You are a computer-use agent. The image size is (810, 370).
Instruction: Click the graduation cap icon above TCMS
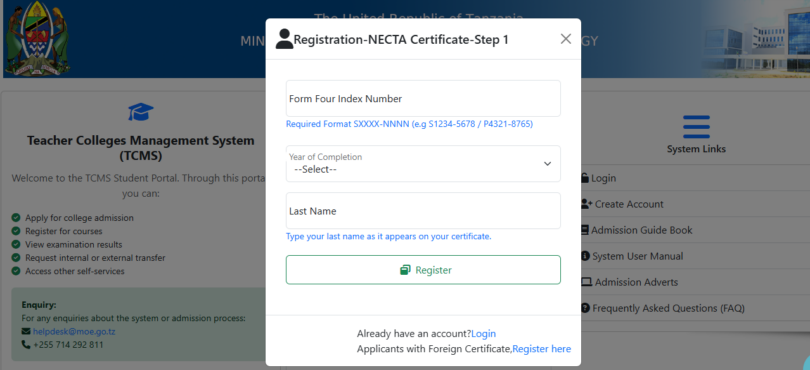[x=141, y=112]
